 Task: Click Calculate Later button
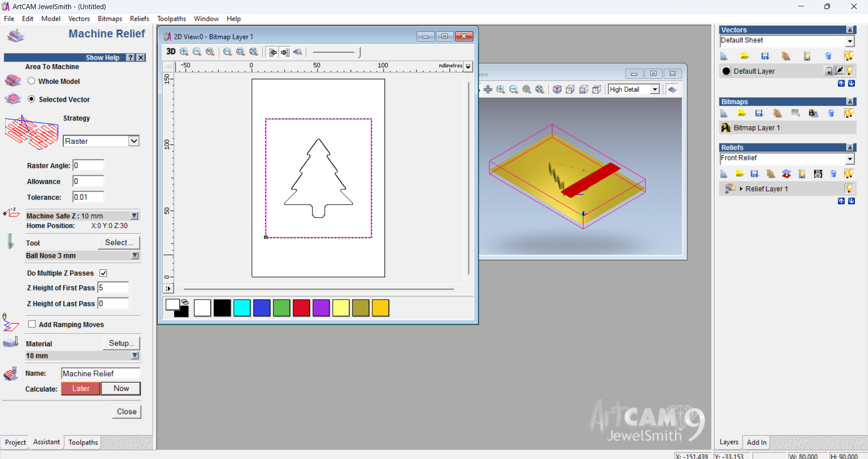[81, 388]
